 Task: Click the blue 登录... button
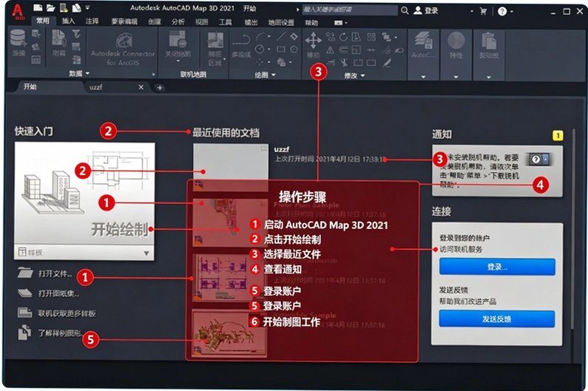(x=497, y=267)
